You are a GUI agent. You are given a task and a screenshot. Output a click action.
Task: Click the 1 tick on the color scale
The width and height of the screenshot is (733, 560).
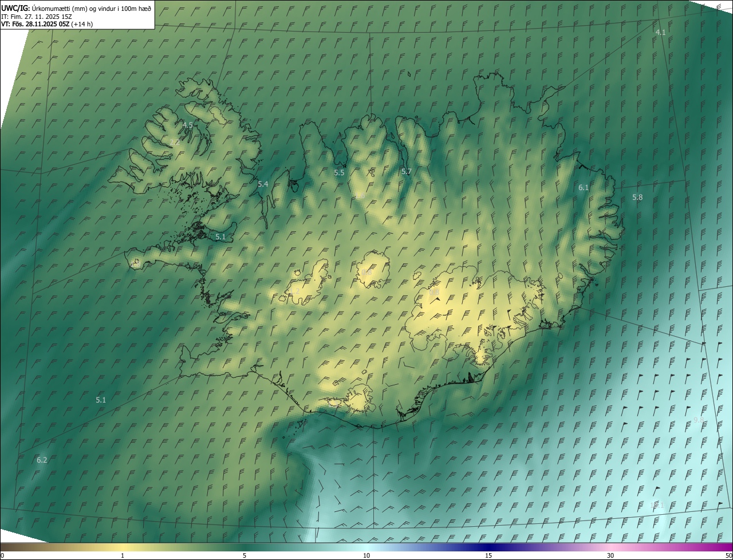123,556
